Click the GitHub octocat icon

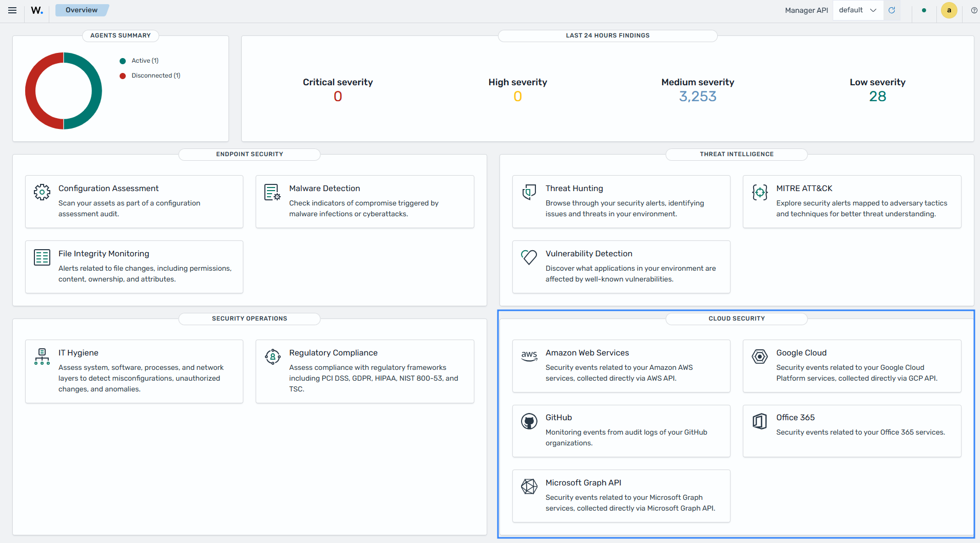click(x=529, y=421)
